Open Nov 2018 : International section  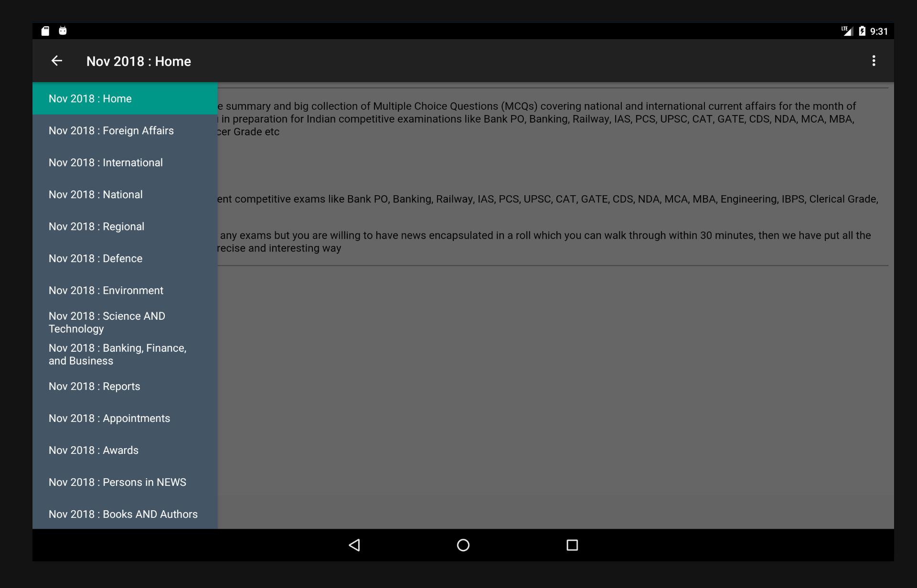(125, 162)
